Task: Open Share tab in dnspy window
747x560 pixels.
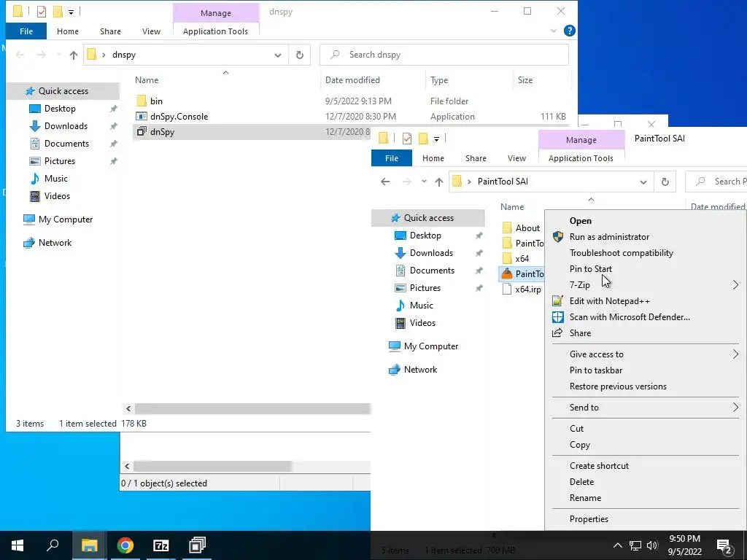Action: (x=110, y=31)
